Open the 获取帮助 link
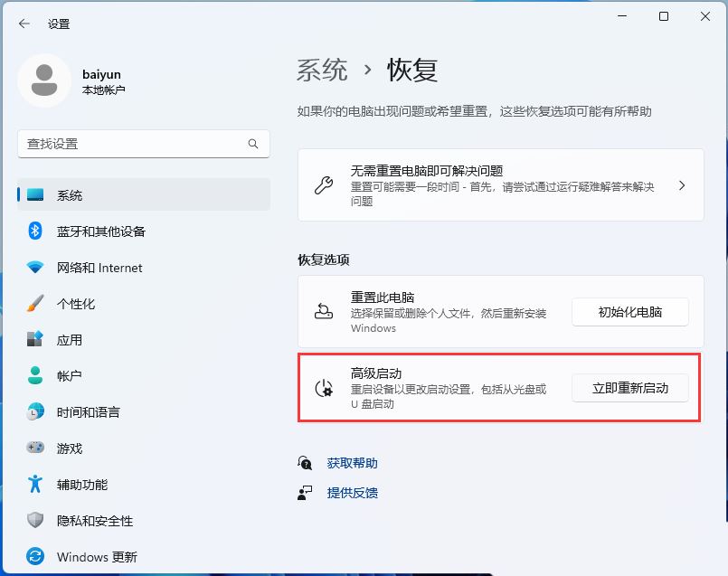Viewport: 728px width, 576px height. 352,462
